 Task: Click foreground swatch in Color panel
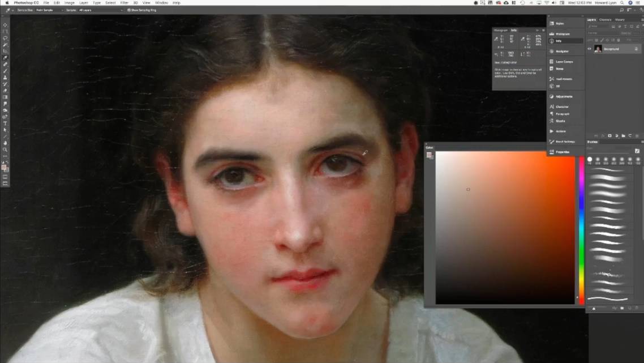(429, 155)
